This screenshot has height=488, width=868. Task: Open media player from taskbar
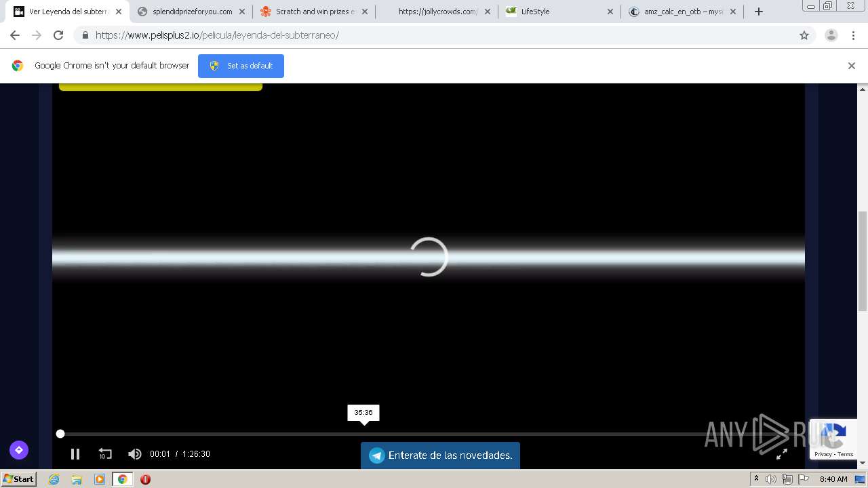(100, 479)
